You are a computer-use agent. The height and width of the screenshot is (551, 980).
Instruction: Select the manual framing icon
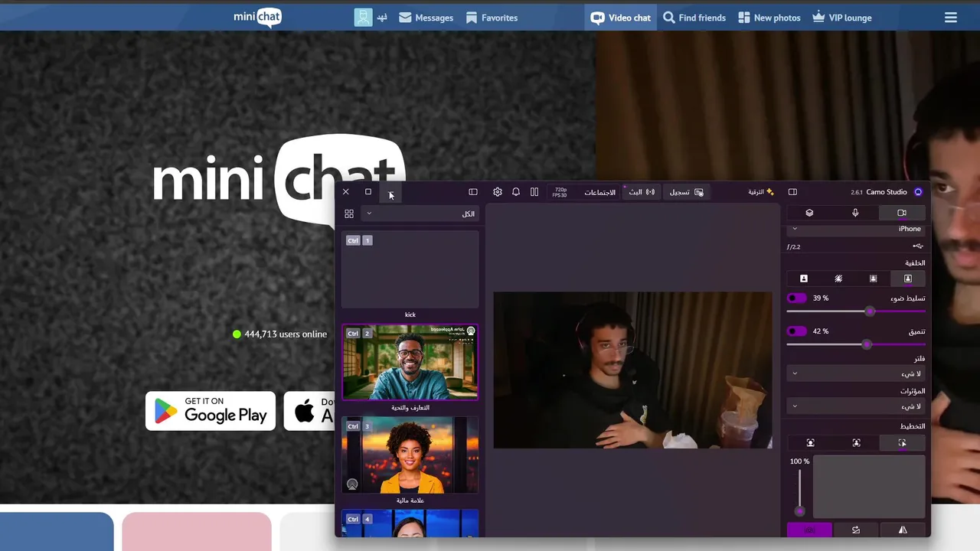click(902, 443)
